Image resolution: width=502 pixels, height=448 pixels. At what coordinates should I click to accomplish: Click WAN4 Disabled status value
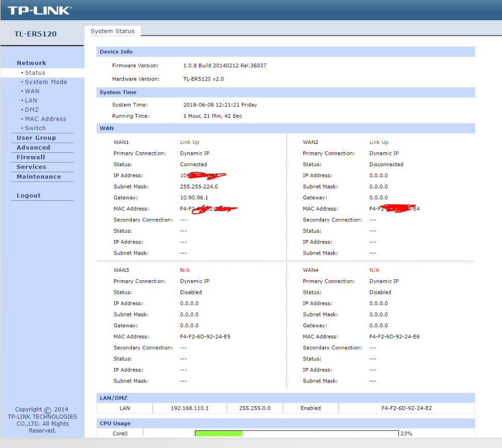click(380, 292)
